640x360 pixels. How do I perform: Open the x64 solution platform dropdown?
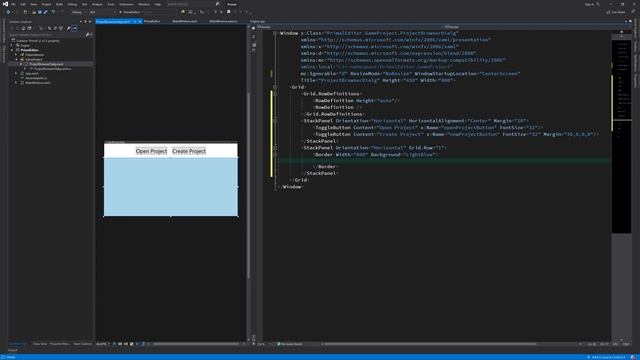pyautogui.click(x=102, y=12)
